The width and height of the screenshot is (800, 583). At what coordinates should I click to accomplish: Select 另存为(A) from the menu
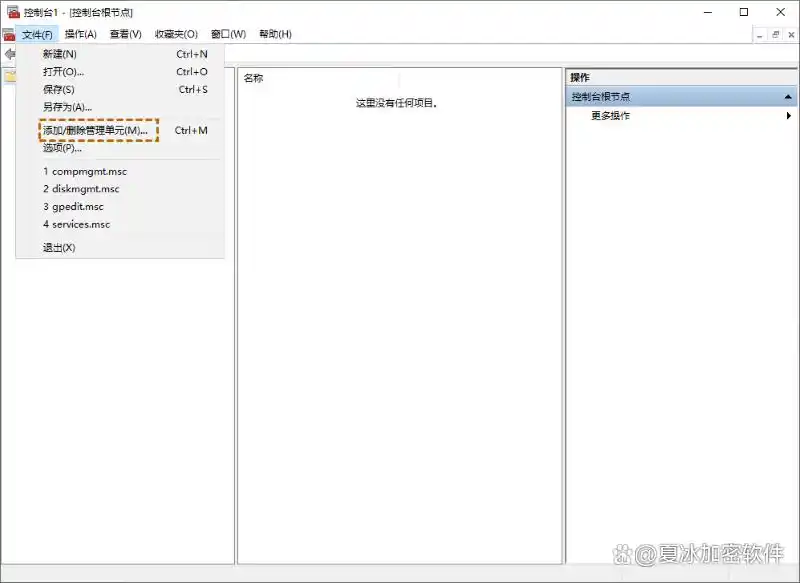click(x=66, y=107)
